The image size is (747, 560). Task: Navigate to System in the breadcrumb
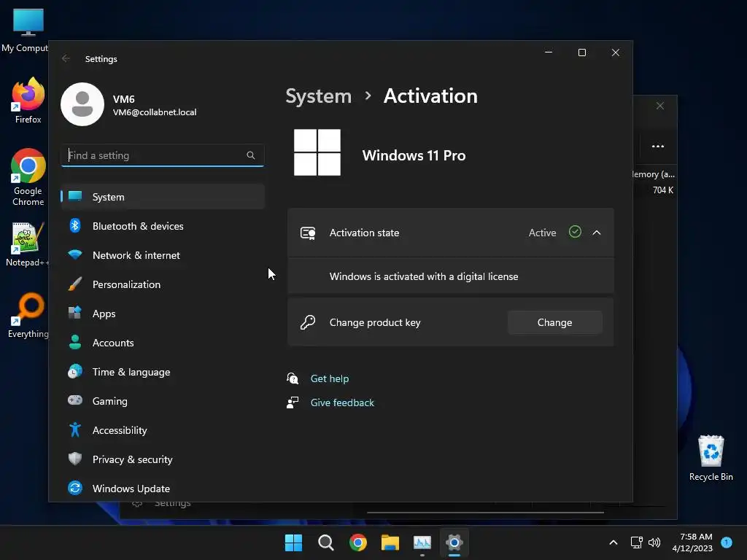[318, 96]
